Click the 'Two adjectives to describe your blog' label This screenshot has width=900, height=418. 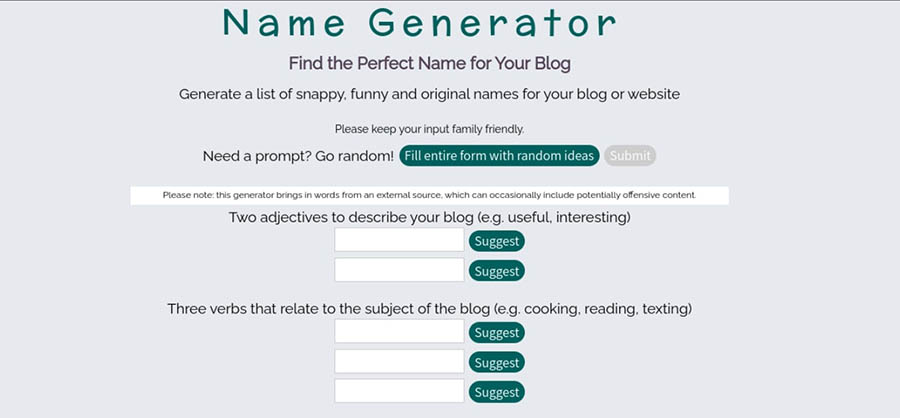[429, 217]
